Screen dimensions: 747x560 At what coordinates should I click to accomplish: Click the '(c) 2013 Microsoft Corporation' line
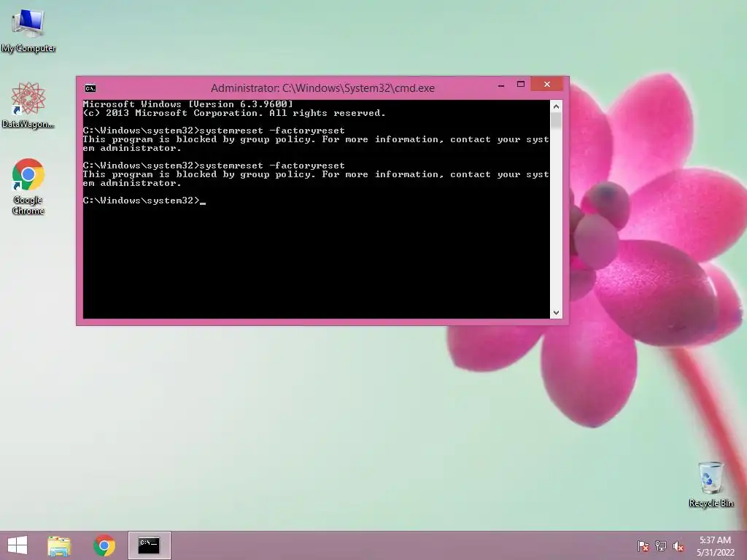coord(234,113)
